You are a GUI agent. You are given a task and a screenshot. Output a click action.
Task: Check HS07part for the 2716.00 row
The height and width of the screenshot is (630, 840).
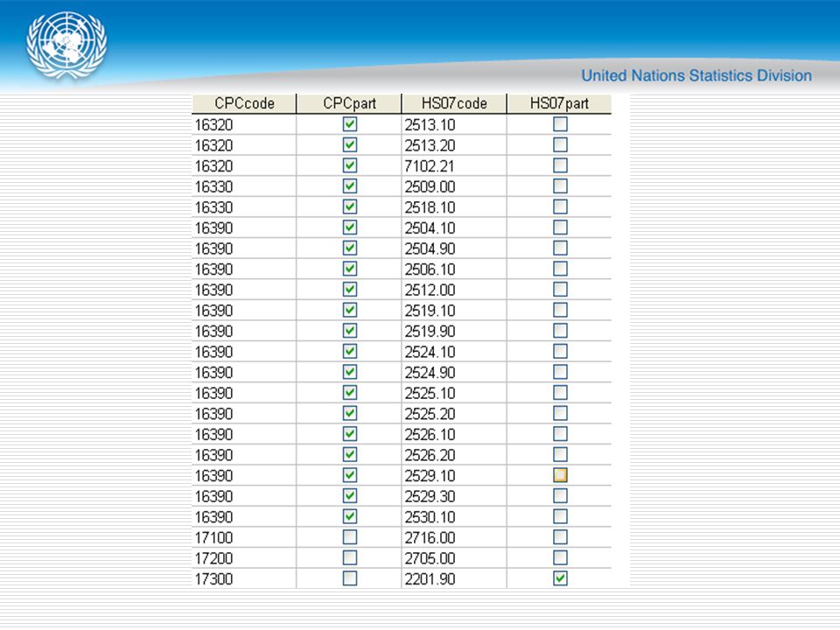pos(560,536)
